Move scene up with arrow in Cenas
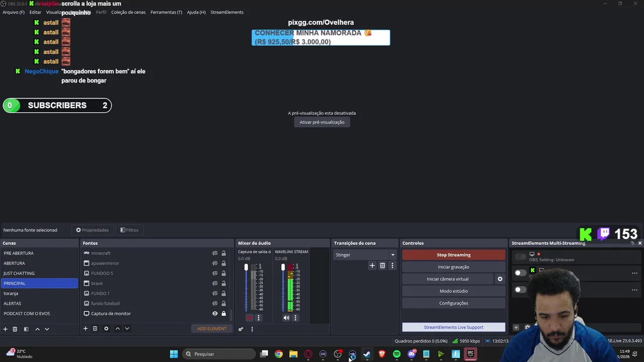Viewport: 644px width, 362px height. (x=37, y=329)
